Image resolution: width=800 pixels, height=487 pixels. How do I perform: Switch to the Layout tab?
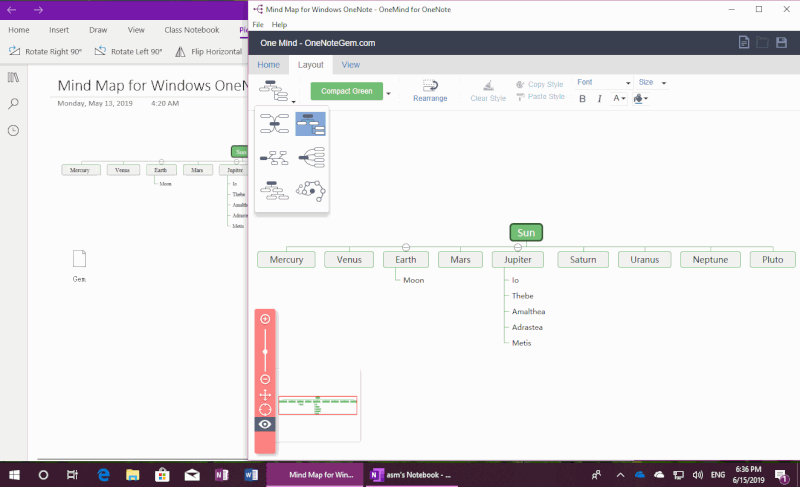[x=311, y=65]
